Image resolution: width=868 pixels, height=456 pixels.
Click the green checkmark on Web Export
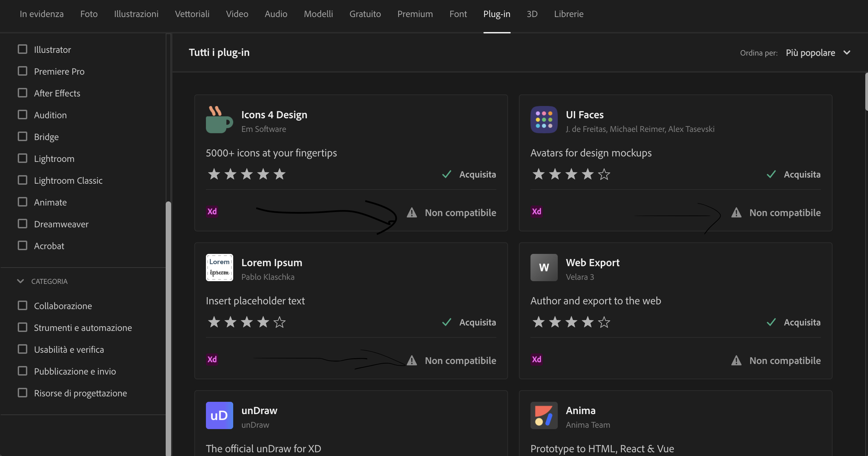[x=771, y=322]
